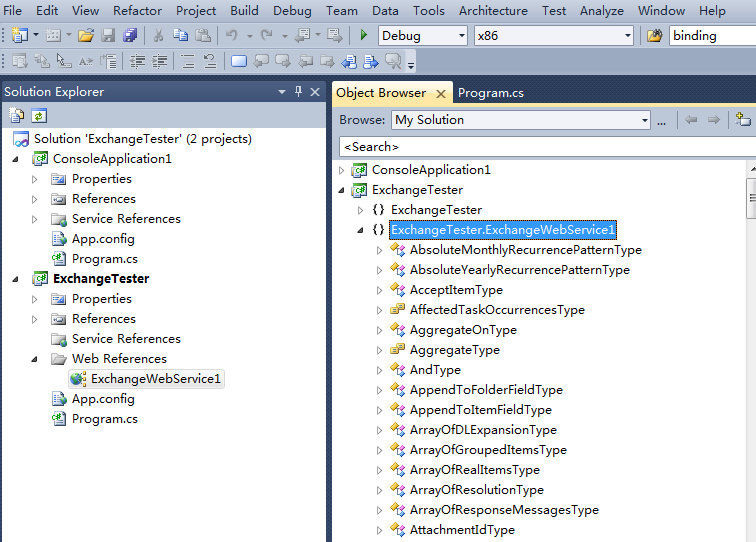The image size is (756, 542).
Task: Click the Copy icon in toolbar
Action: pyautogui.click(x=181, y=35)
